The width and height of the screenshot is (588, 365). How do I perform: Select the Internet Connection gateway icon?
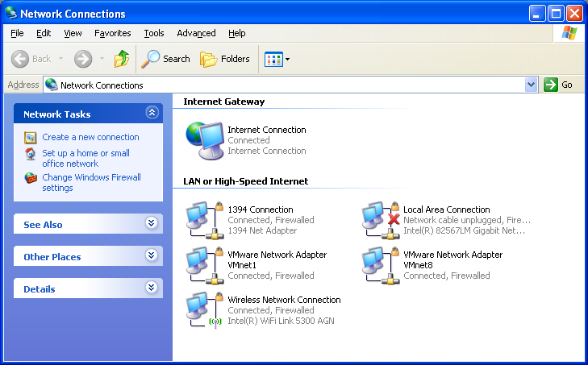coord(205,140)
